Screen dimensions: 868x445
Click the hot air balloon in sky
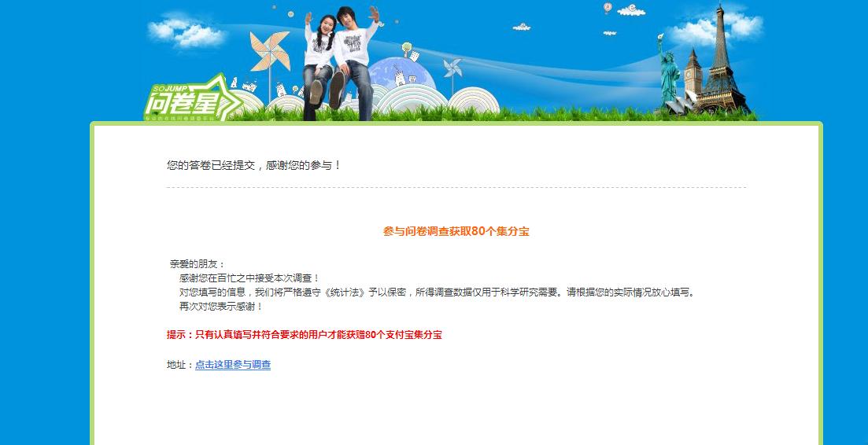pos(608,8)
